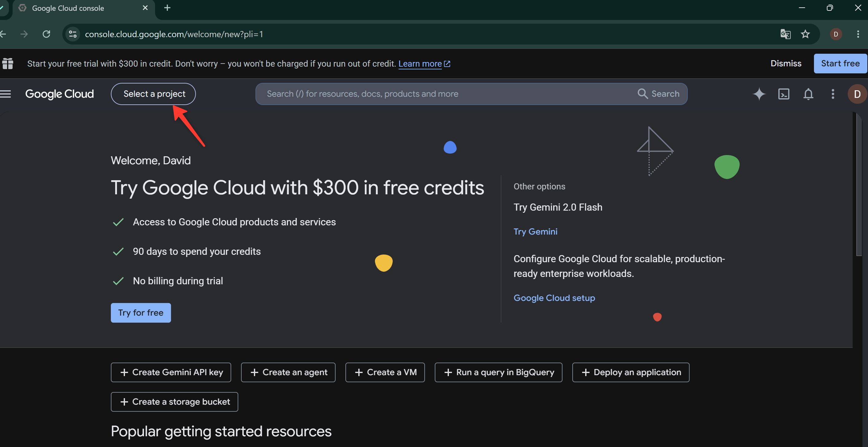
Task: Open the notifications bell
Action: (808, 94)
